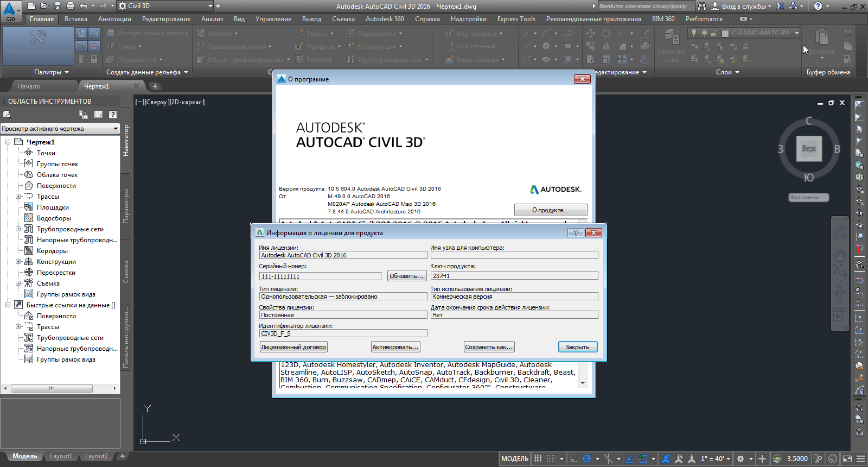Toggle 2D object snap in status bar

643,459
